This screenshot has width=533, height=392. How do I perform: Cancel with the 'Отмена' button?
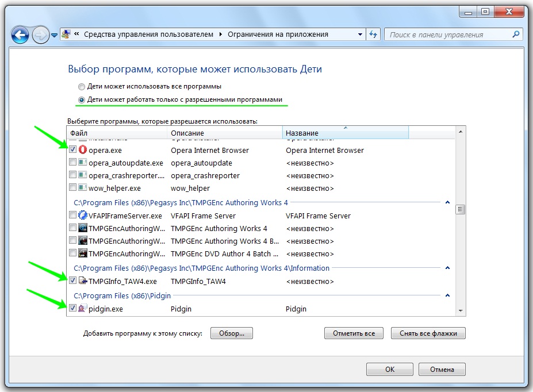442,369
